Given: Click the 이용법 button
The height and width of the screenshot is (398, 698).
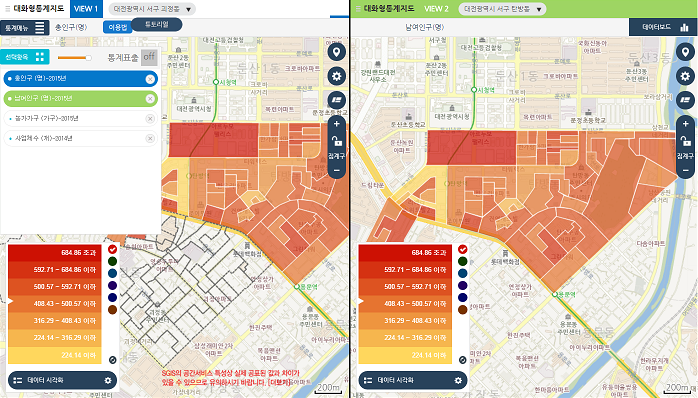Looking at the screenshot, I should pyautogui.click(x=118, y=28).
